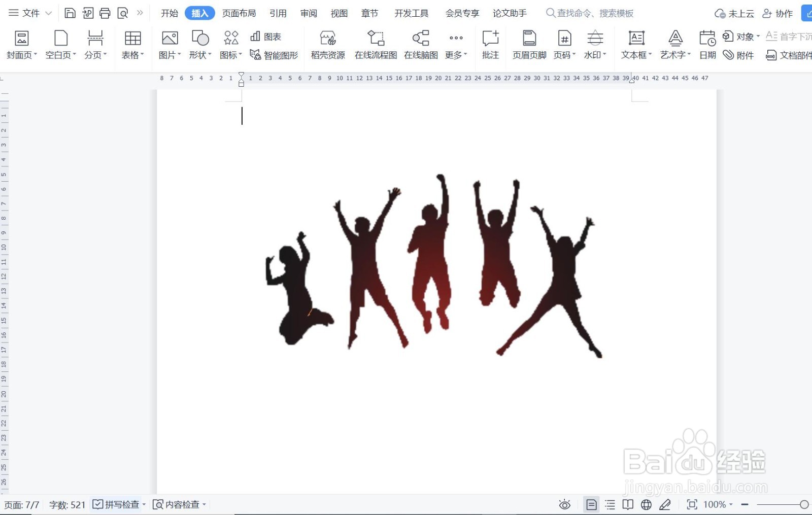Image resolution: width=812 pixels, height=515 pixels.
Task: Select the jumping silhouettes picture
Action: tap(433, 266)
